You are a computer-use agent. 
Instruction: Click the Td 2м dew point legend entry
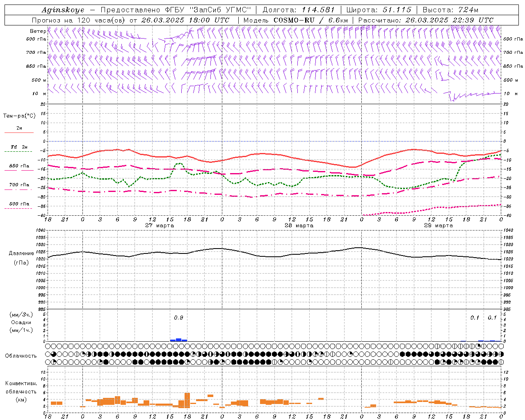tap(19, 147)
